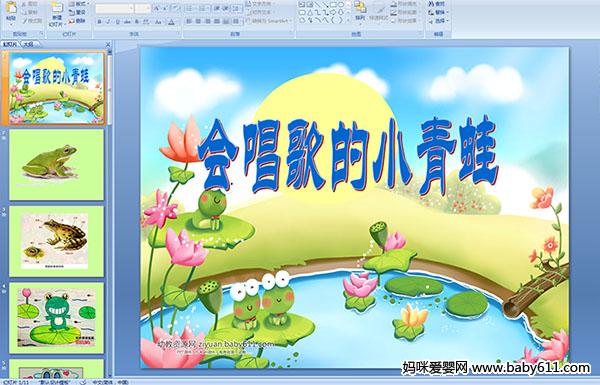Select the green frog photo slide thumbnail
The image size is (600, 385).
[x=57, y=165]
